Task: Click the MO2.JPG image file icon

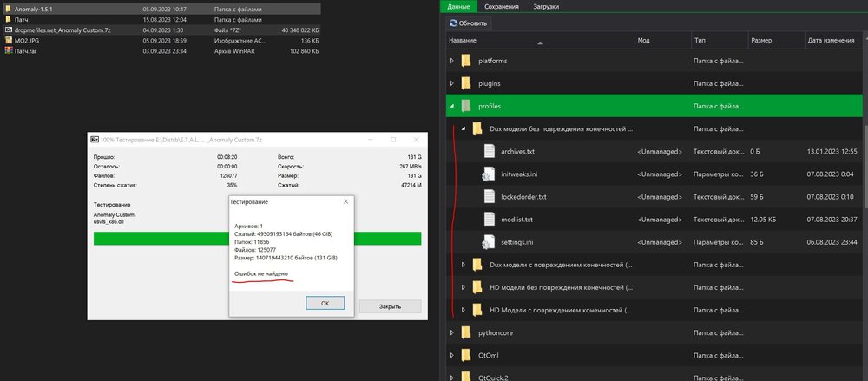Action: pos(8,40)
